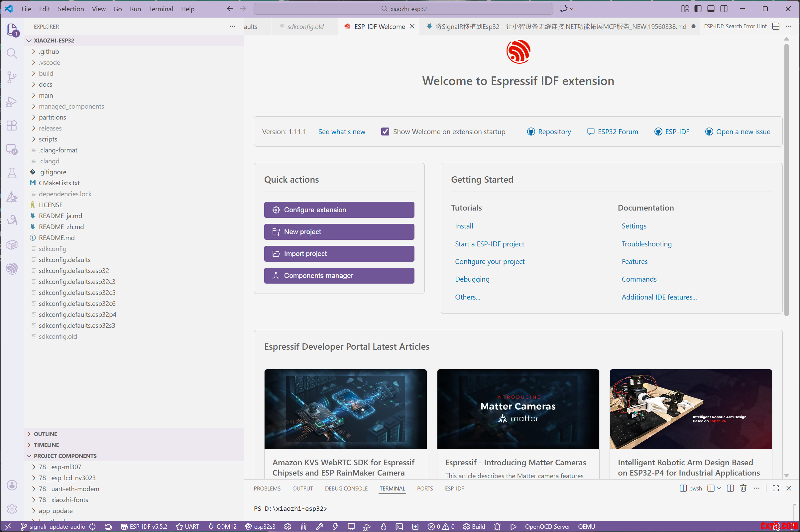Open the ESP-IDF Explorer in activity bar

[x=12, y=268]
